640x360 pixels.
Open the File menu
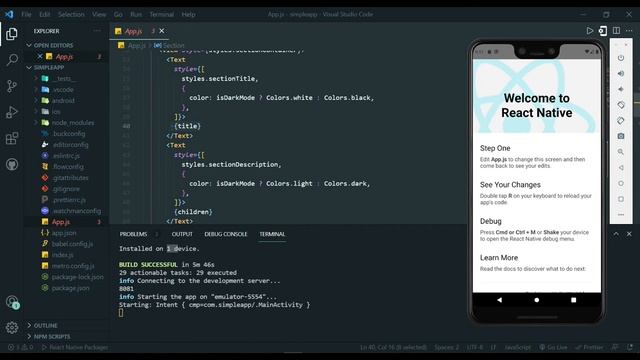[x=26, y=14]
